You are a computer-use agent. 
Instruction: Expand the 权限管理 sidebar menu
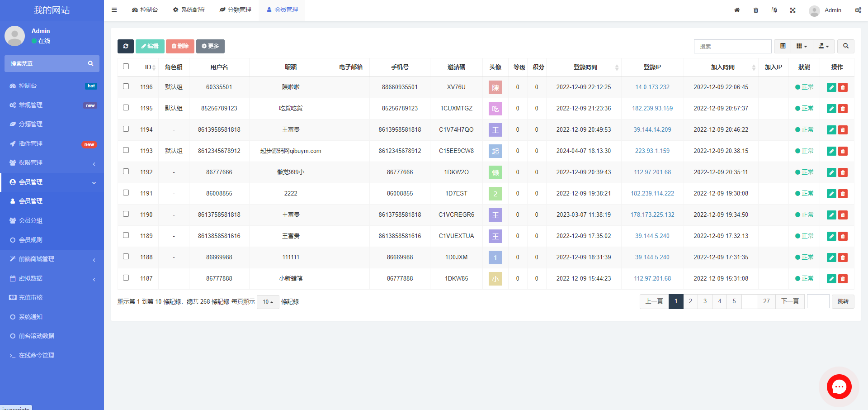pyautogui.click(x=52, y=163)
